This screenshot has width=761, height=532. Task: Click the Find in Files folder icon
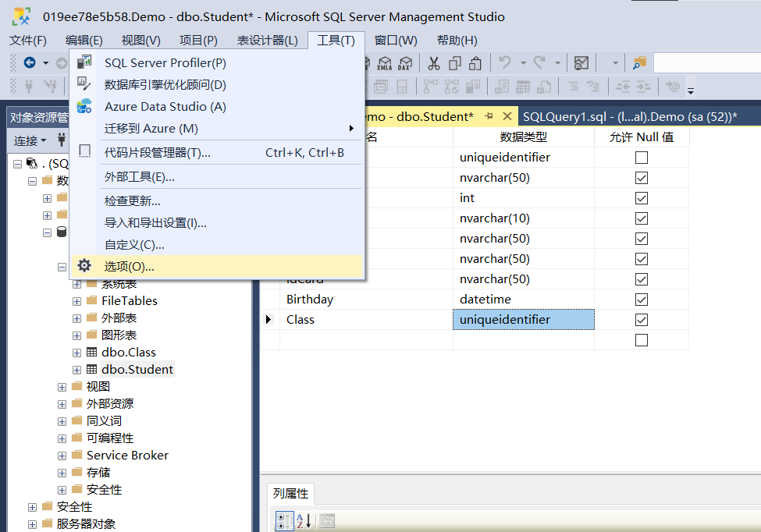tap(640, 63)
